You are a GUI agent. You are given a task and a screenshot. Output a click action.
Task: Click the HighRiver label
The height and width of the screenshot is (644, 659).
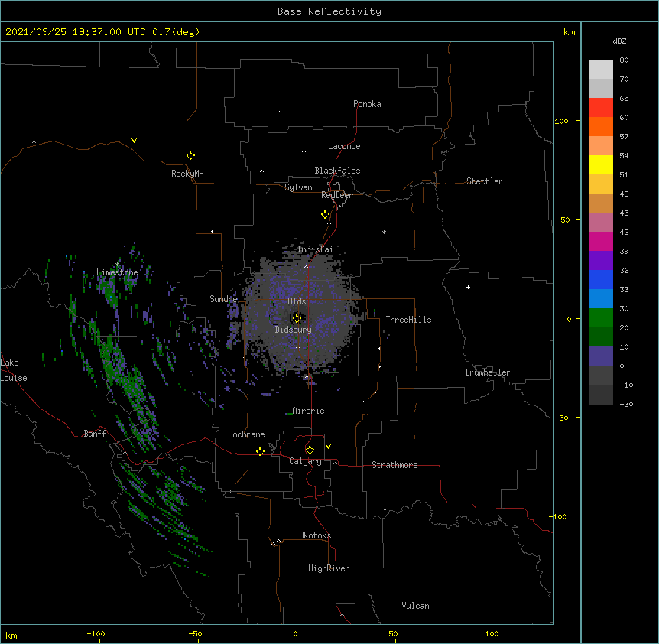[x=329, y=568]
